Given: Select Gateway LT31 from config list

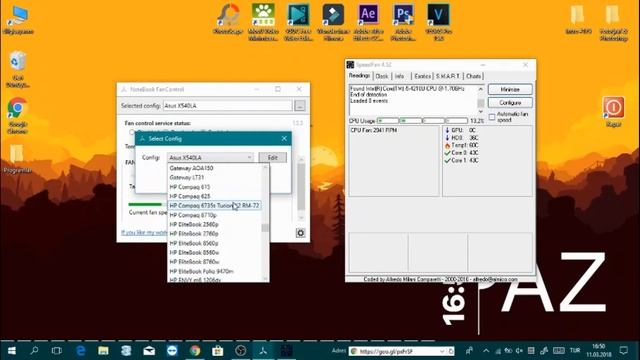Looking at the screenshot, I should pos(215,178).
